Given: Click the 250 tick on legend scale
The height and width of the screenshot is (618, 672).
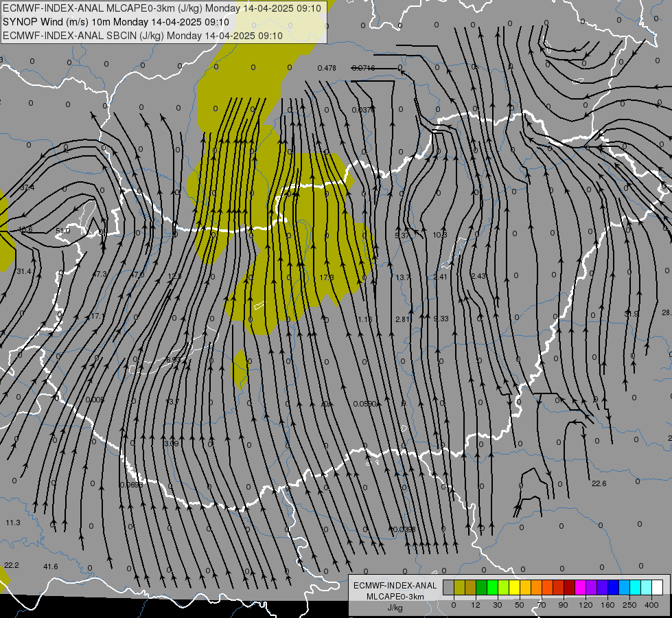Looking at the screenshot, I should (x=629, y=605).
